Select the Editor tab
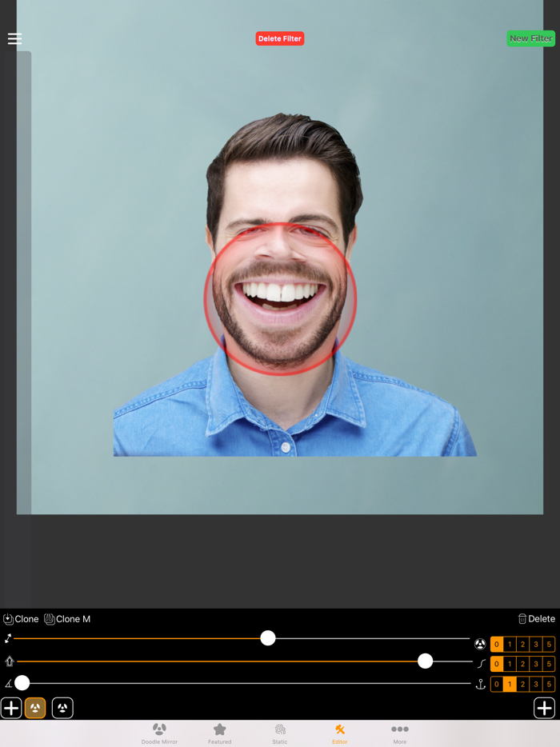This screenshot has height=747, width=560. [x=340, y=733]
